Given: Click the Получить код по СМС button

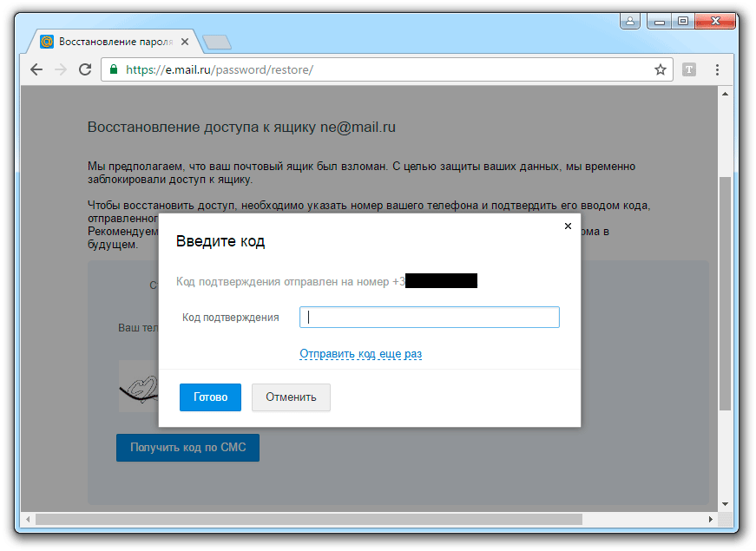Looking at the screenshot, I should pyautogui.click(x=187, y=448).
